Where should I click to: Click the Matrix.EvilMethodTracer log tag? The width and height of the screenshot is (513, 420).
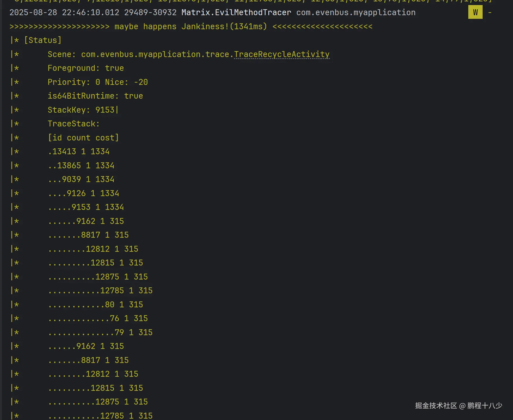click(x=236, y=12)
